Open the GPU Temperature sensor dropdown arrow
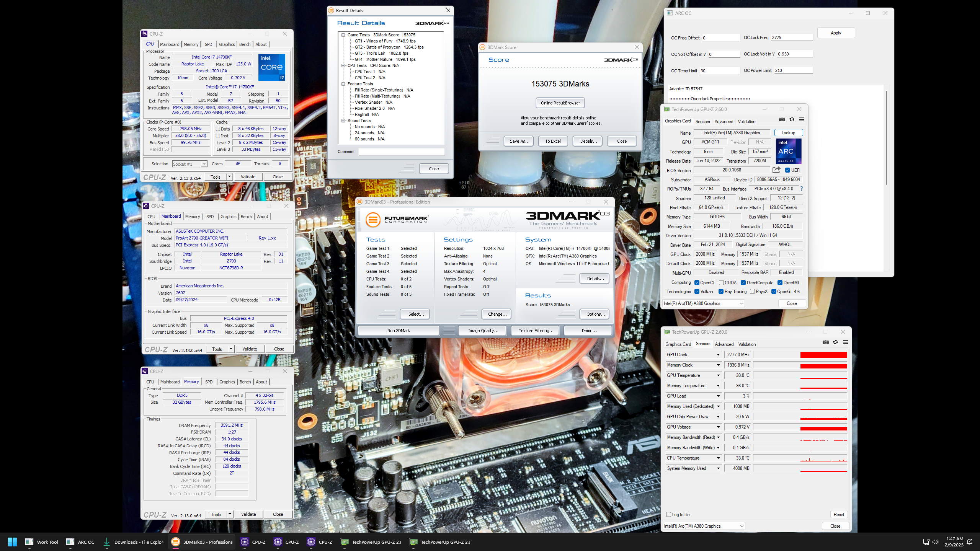Screen dimensions: 980x551 coord(718,375)
